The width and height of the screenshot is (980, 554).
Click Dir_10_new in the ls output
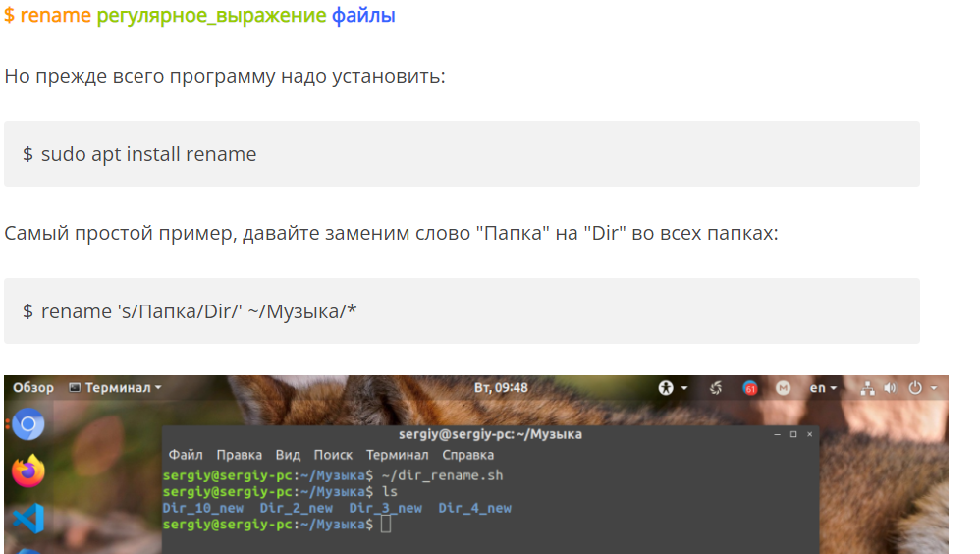tap(202, 508)
